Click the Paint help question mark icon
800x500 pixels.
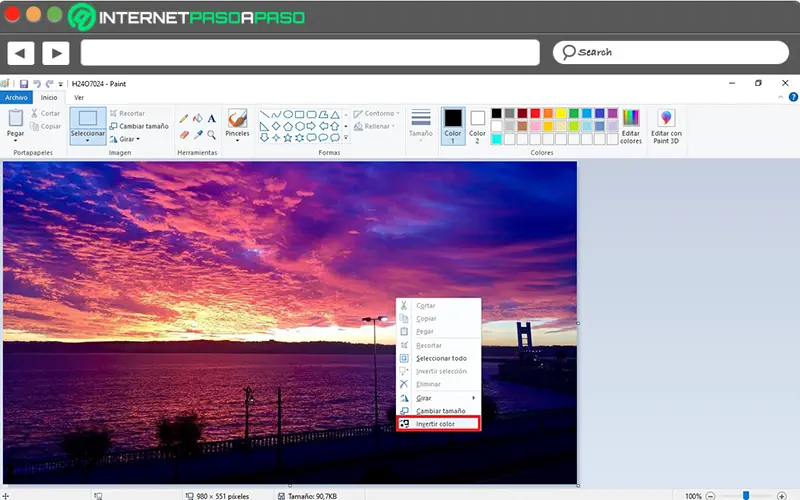point(793,97)
